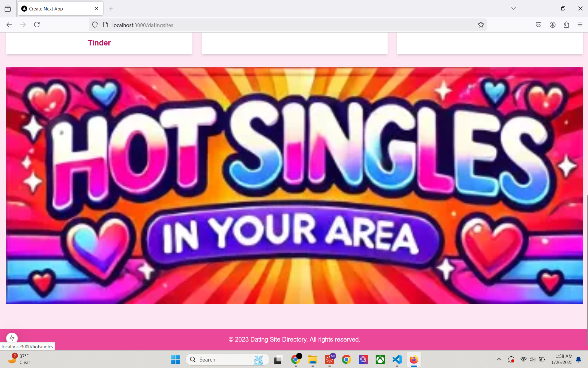Open the first Chrome taskbar icon with the black badge
The image size is (588, 368).
(x=296, y=359)
